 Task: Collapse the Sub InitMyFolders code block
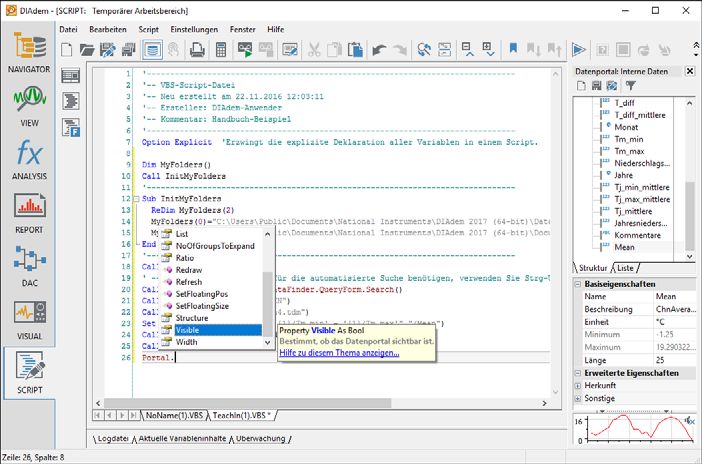point(137,198)
